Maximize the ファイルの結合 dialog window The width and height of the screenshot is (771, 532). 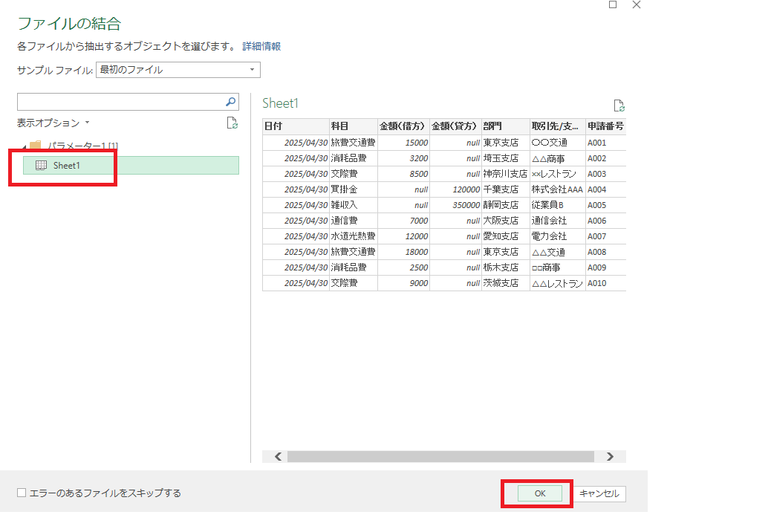pos(613,5)
